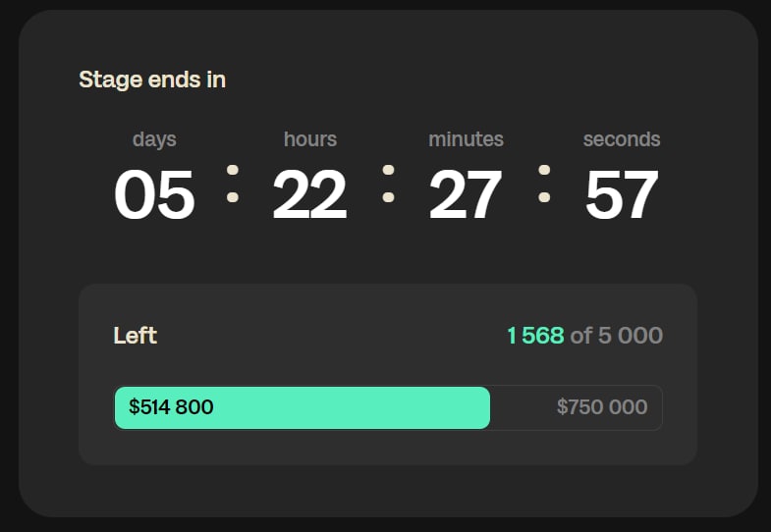Click the $514 800 raised amount
This screenshot has height=532, width=771.
[171, 407]
